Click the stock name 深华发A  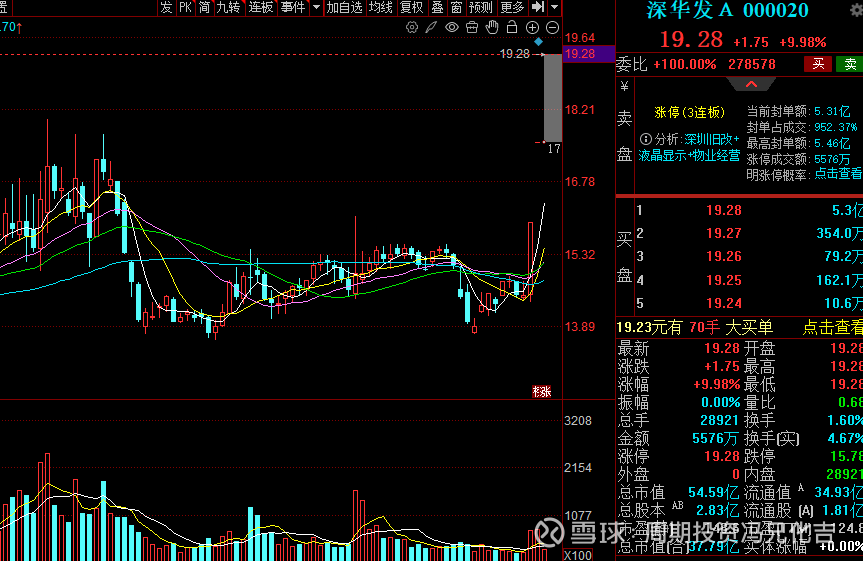(x=689, y=10)
